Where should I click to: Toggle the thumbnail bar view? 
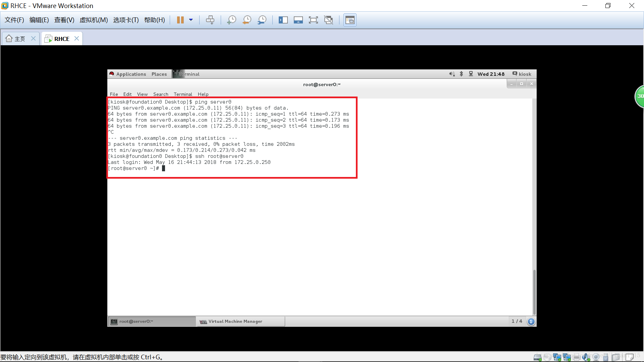pos(298,20)
